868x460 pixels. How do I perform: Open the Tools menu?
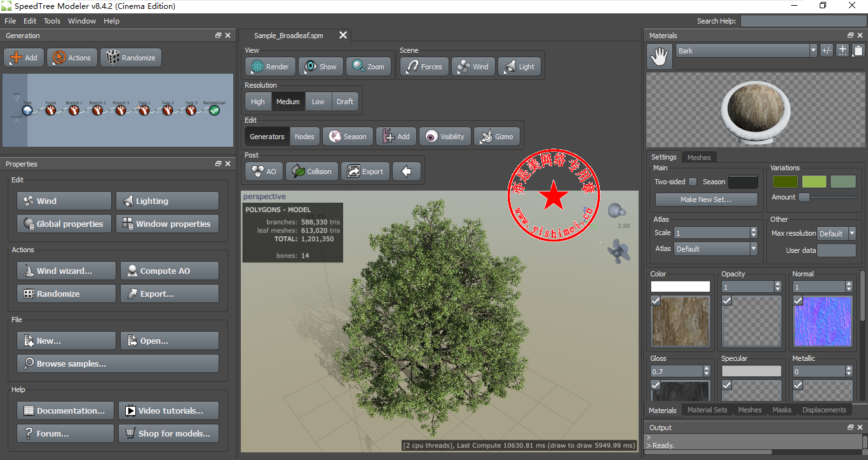coord(52,21)
